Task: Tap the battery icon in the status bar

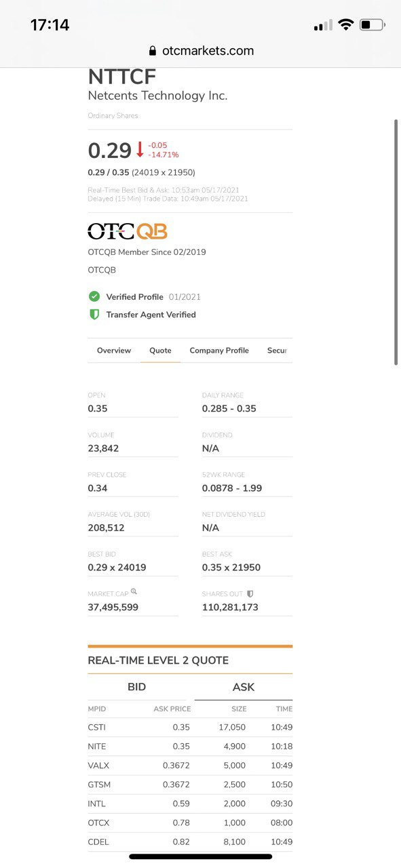Action: click(x=372, y=24)
